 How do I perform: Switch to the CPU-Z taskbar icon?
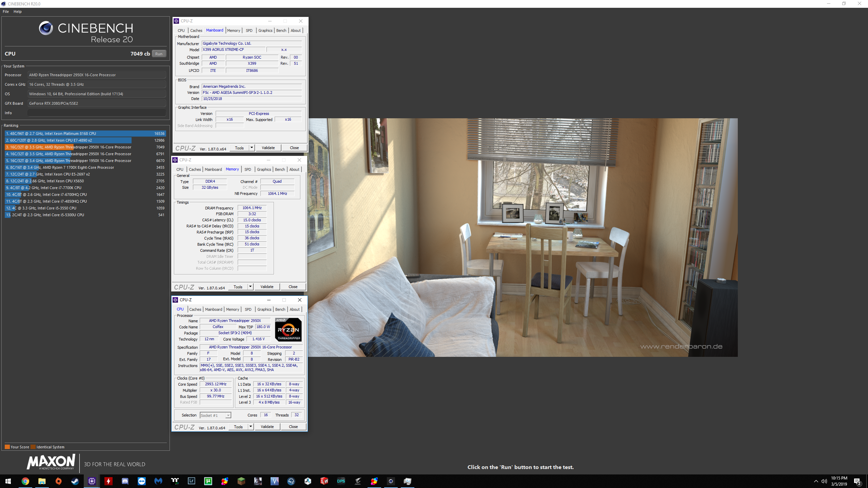(92, 481)
